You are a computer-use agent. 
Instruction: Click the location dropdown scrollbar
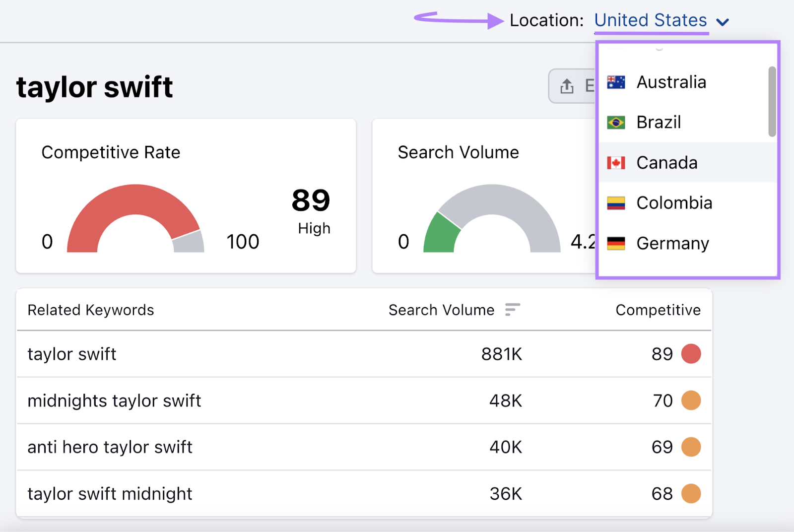click(x=772, y=102)
